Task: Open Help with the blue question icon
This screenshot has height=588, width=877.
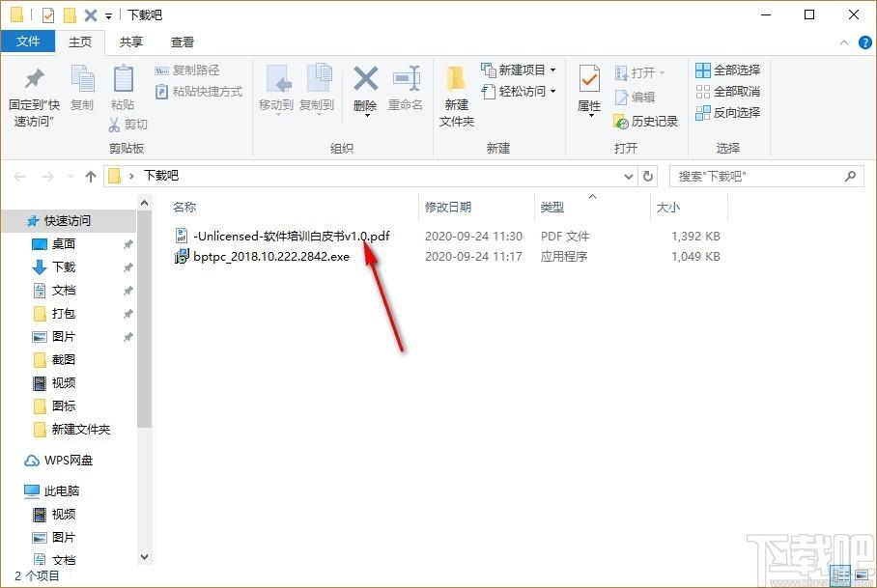Action: (x=864, y=42)
